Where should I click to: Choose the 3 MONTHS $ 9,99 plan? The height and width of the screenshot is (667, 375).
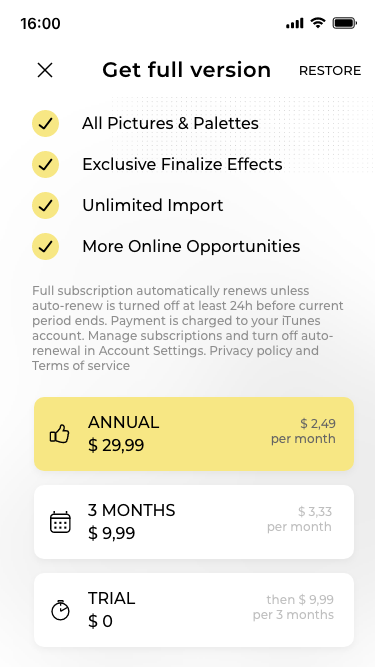click(194, 522)
